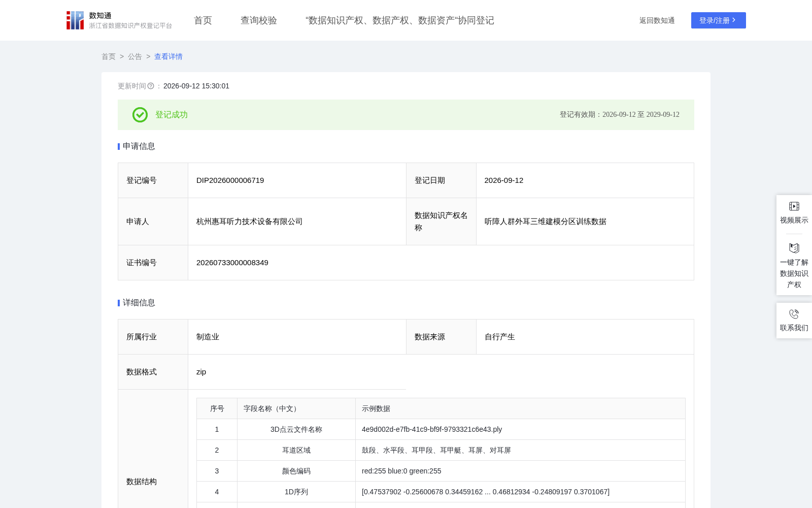Screen dimensions: 812x508
Task: Click the data name 听障人群外耳三维建模分区训练数据
Action: [546, 221]
